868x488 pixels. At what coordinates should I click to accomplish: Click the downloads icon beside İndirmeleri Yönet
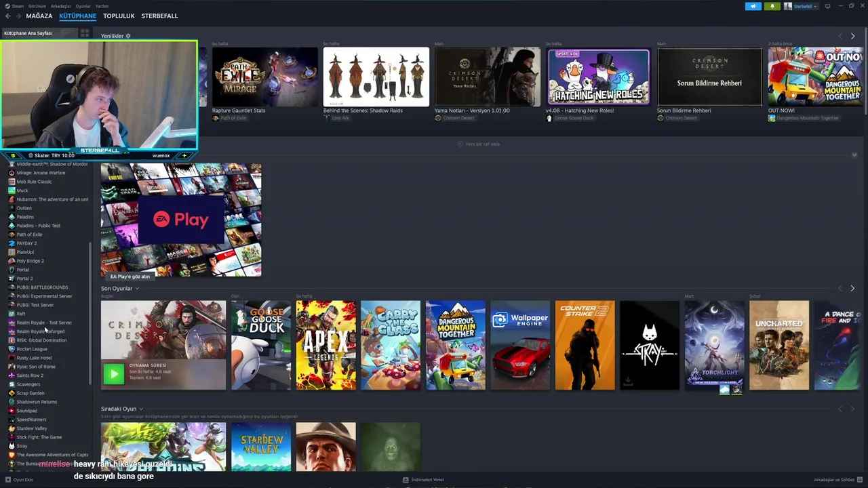(406, 480)
